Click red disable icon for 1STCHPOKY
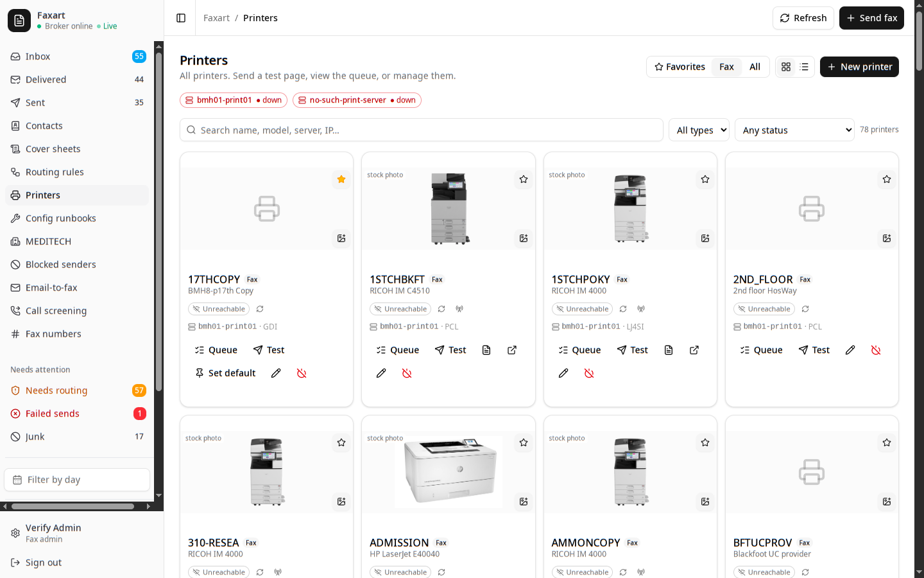 point(589,373)
